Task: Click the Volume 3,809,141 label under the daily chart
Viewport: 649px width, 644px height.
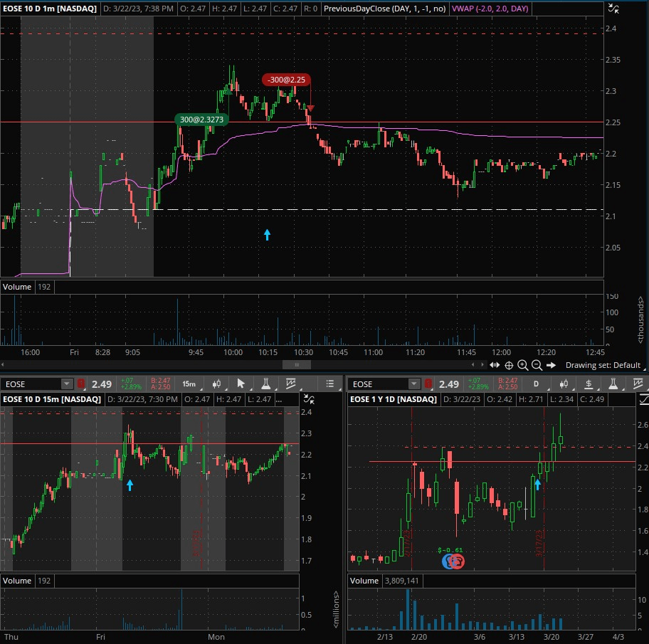Action: [x=384, y=581]
